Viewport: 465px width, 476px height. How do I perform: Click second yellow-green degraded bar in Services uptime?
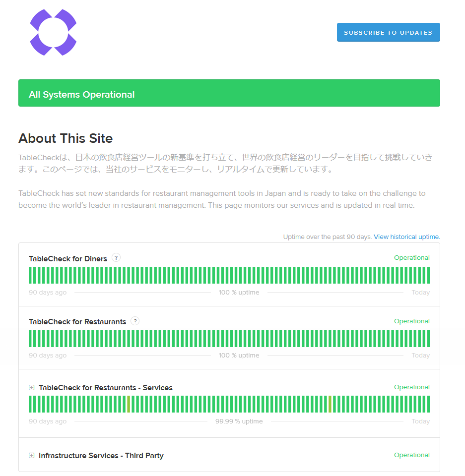330,404
